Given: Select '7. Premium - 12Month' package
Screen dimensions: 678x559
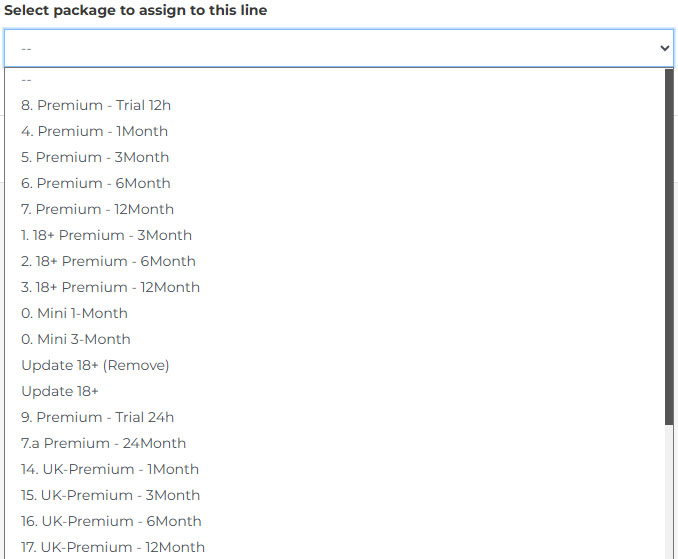Looking at the screenshot, I should [97, 209].
